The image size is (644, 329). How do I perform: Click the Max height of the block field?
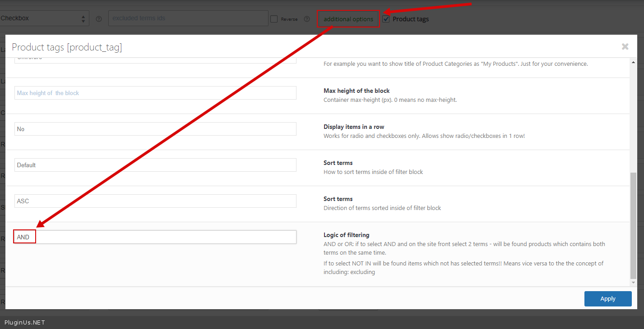tap(155, 93)
